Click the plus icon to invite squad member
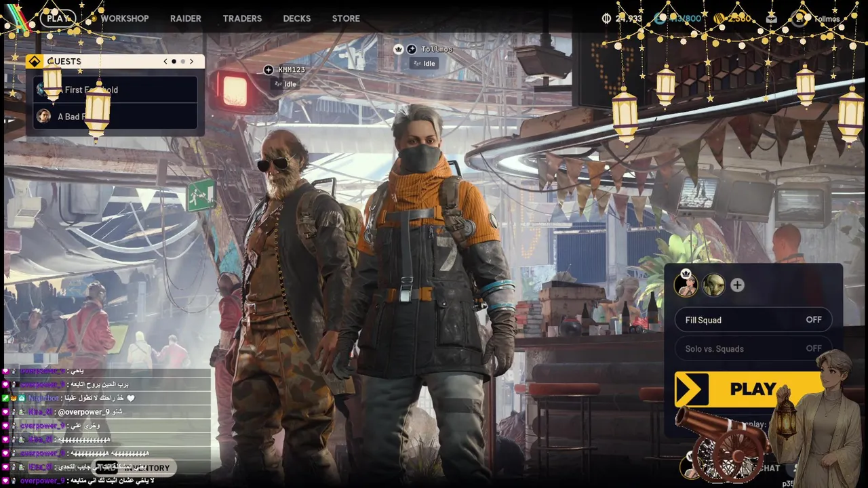The image size is (868, 488). pos(737,285)
